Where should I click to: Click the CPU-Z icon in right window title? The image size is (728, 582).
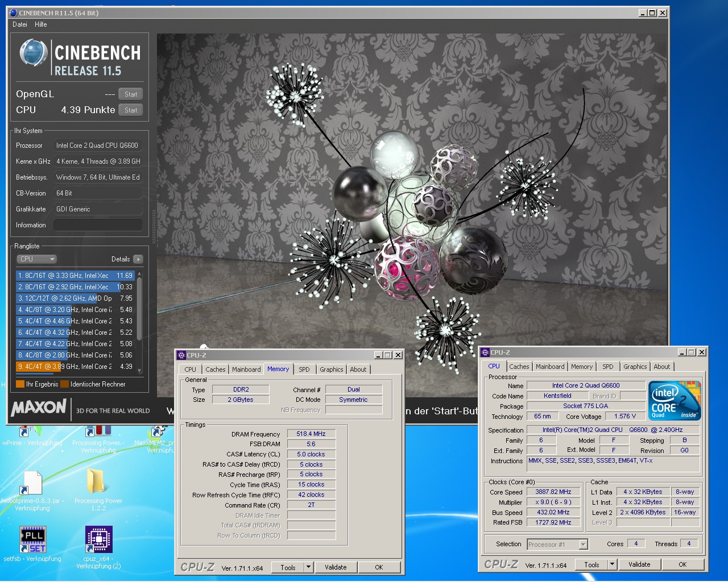point(485,352)
